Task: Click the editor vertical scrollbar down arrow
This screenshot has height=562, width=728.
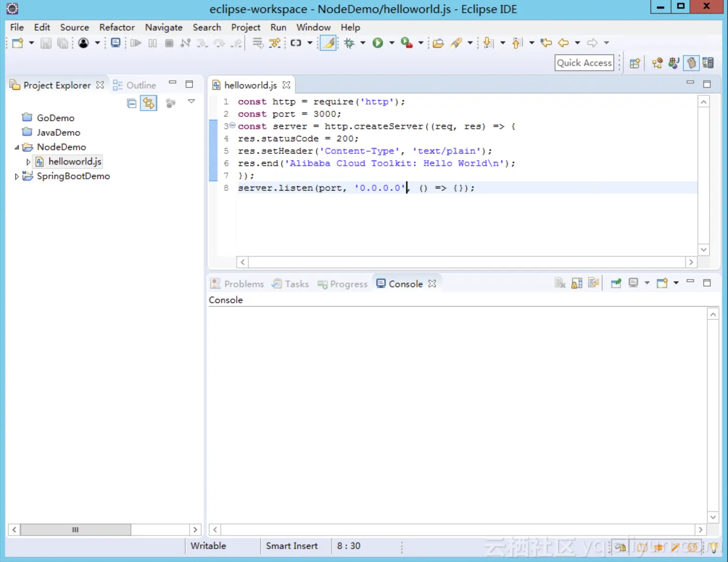Action: coord(704,250)
